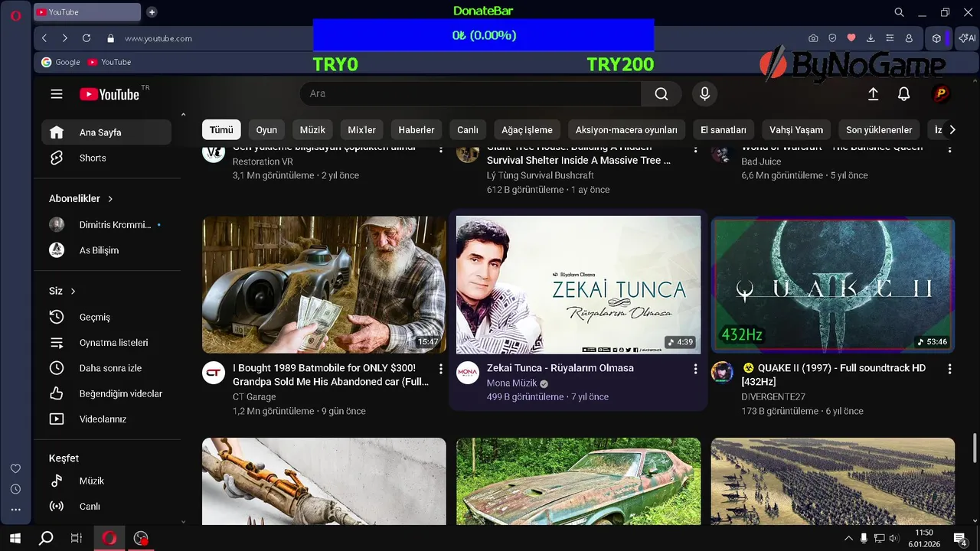Image resolution: width=980 pixels, height=551 pixels.
Task: Click the Ara search input field
Action: (x=470, y=93)
